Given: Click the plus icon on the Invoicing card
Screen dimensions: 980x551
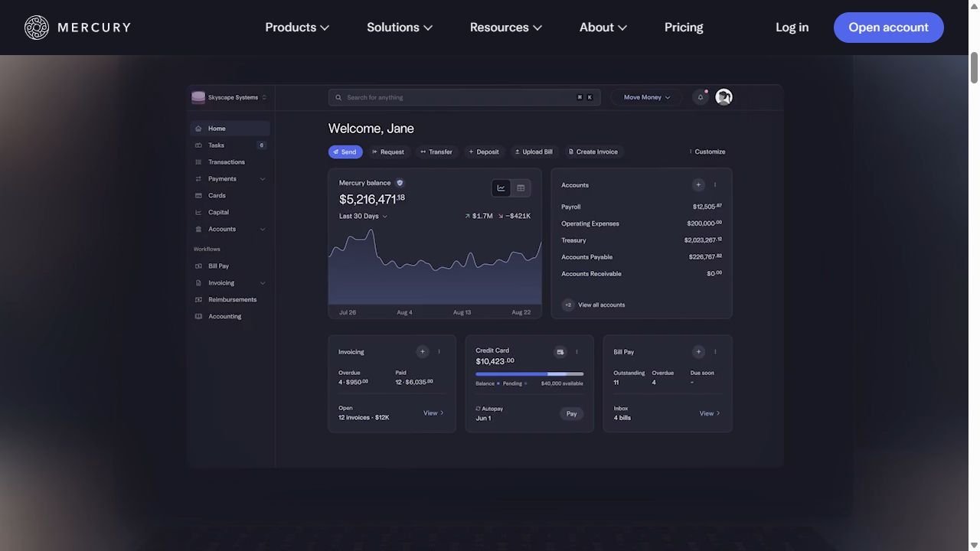Looking at the screenshot, I should click(x=422, y=351).
